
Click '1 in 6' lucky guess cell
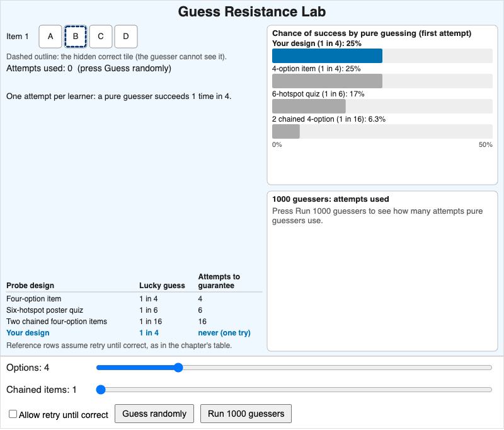(149, 310)
